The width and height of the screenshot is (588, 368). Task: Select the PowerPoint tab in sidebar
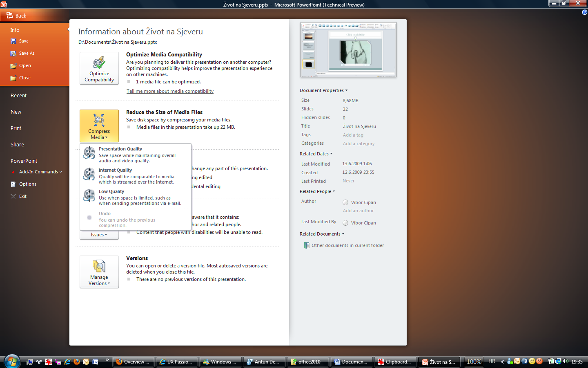[x=24, y=161]
